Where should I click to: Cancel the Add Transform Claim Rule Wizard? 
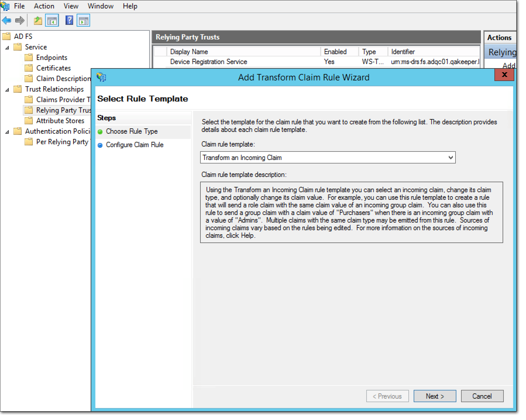pyautogui.click(x=482, y=396)
